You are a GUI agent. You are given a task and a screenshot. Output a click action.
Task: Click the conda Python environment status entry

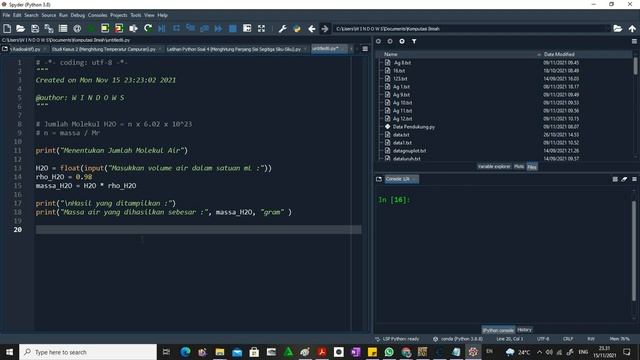(458, 339)
